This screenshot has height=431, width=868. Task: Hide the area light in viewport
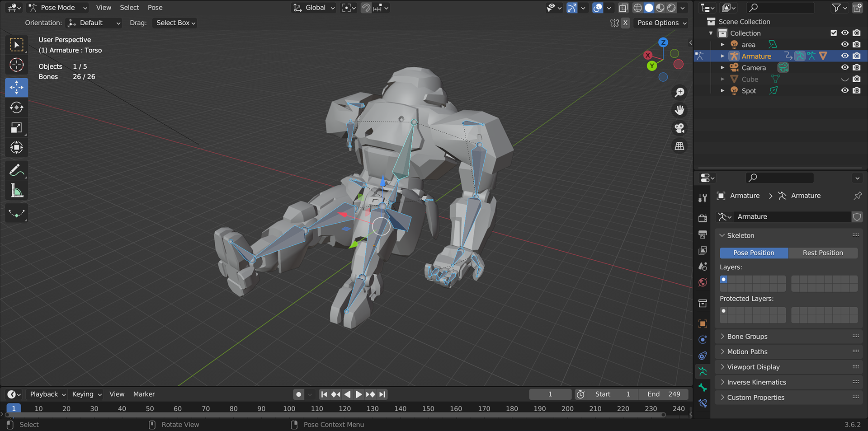[x=844, y=44]
